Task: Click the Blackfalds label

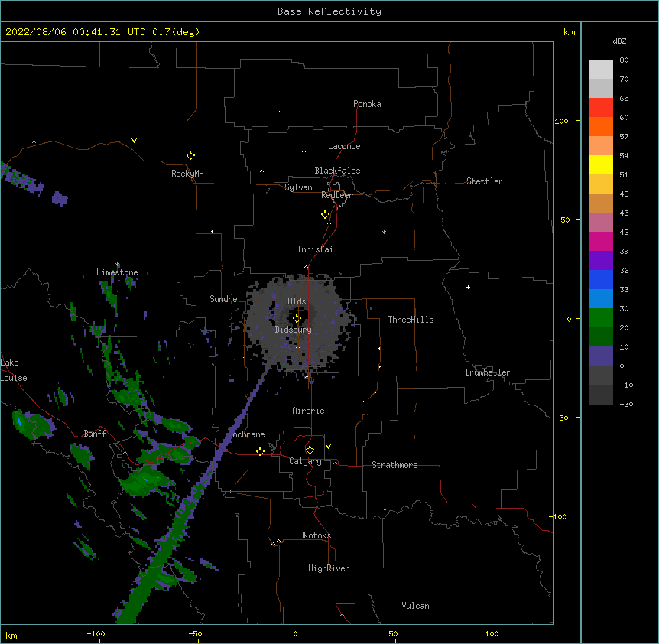Action: click(x=337, y=171)
